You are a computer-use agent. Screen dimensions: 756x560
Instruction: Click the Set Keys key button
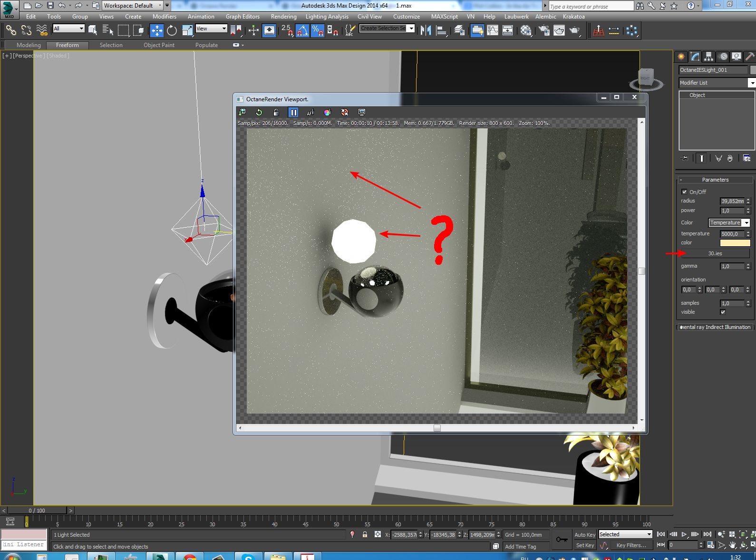562,540
